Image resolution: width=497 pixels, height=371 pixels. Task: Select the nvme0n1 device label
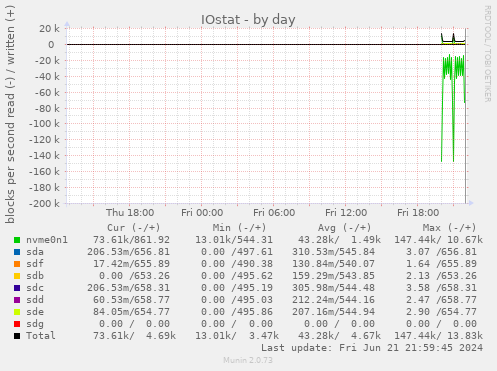click(x=47, y=240)
